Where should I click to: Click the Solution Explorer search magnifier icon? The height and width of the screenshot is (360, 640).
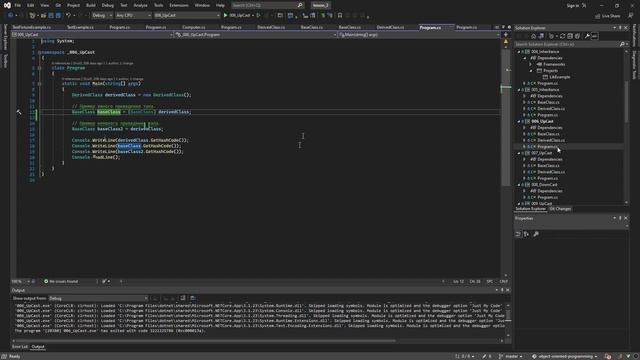tap(622, 44)
